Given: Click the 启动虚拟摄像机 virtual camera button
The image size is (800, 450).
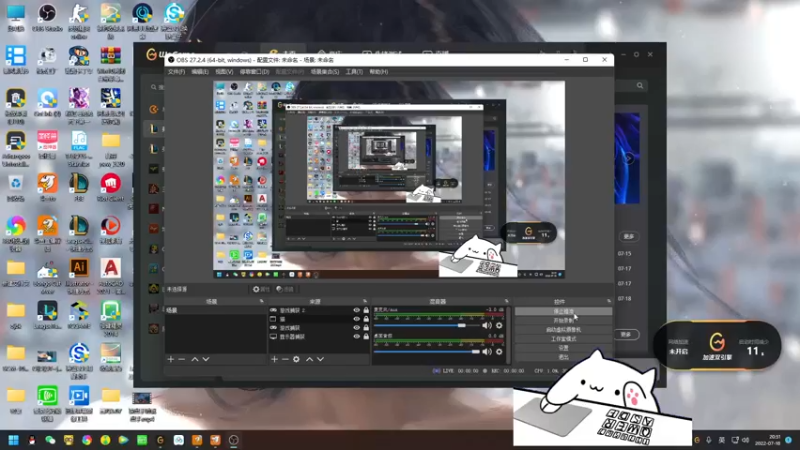Looking at the screenshot, I should 563,330.
